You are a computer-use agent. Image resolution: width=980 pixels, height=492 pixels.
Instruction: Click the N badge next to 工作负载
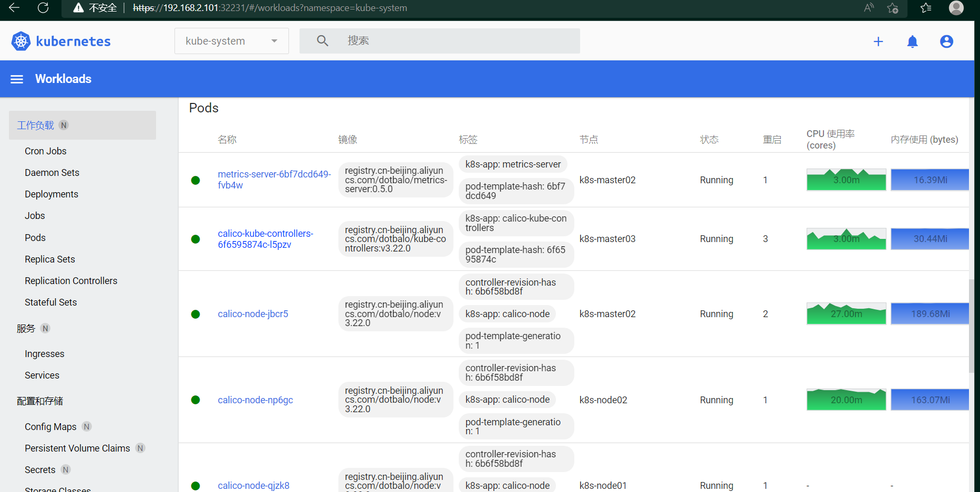(x=64, y=125)
